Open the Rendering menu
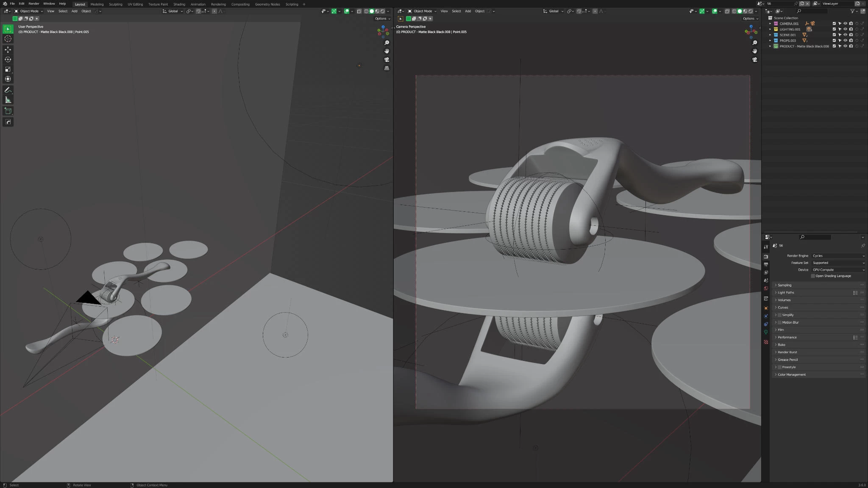This screenshot has height=488, width=868. (x=219, y=4)
